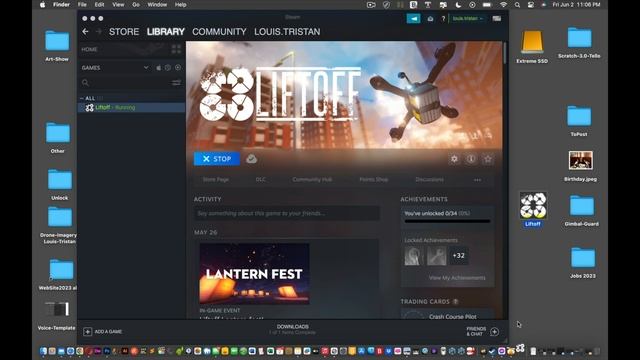Click HOME in the library sidebar
Screen dimensions: 640x360
click(89, 49)
